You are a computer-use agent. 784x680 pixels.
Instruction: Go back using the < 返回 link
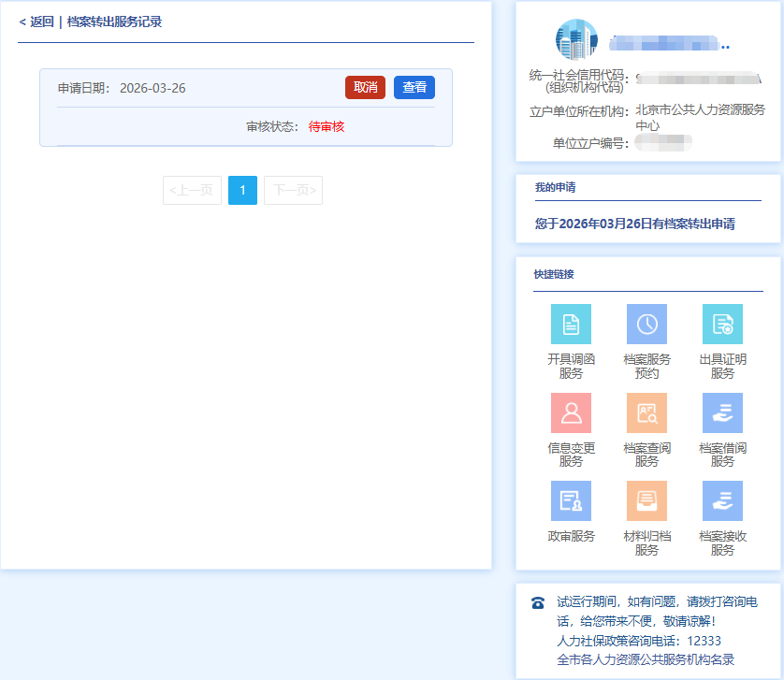click(36, 22)
